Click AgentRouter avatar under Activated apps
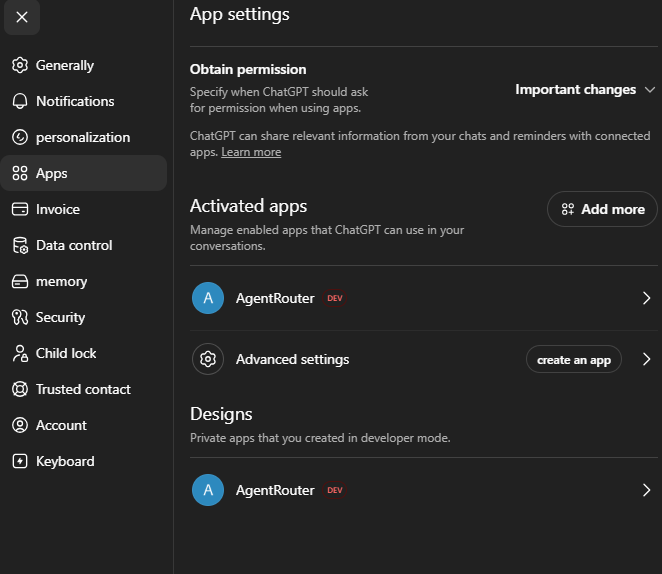This screenshot has width=662, height=574. click(208, 298)
